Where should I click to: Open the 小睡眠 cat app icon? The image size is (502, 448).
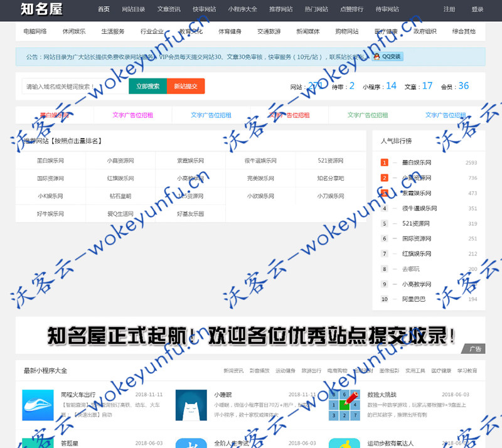click(191, 405)
